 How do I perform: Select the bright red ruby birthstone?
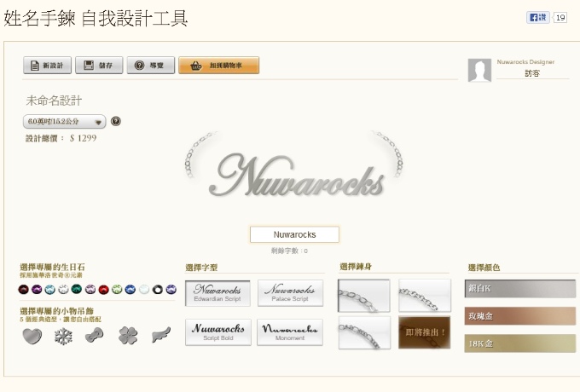pos(103,289)
